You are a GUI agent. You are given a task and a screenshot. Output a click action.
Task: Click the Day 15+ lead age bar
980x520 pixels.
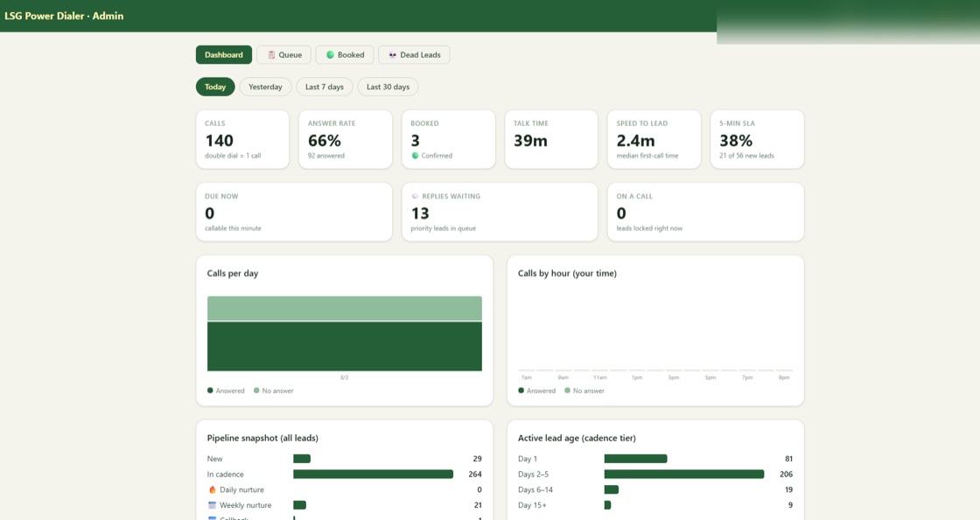click(607, 505)
